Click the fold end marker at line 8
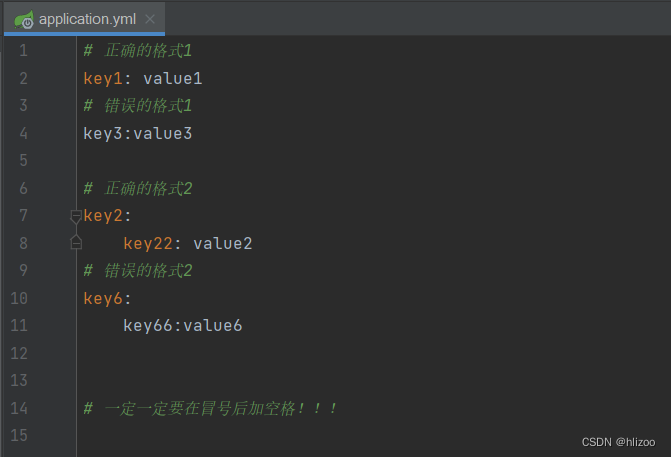Screen dimensions: 671x457 pos(76,242)
